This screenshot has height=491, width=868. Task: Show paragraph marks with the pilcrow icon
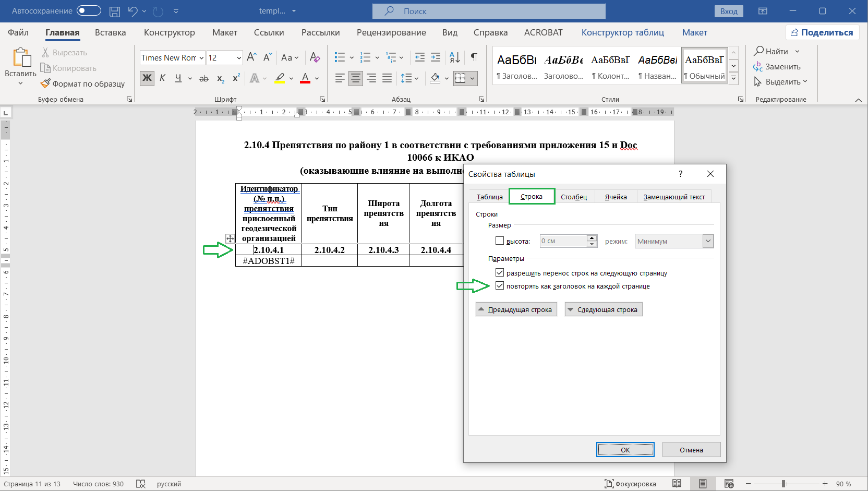[474, 57]
